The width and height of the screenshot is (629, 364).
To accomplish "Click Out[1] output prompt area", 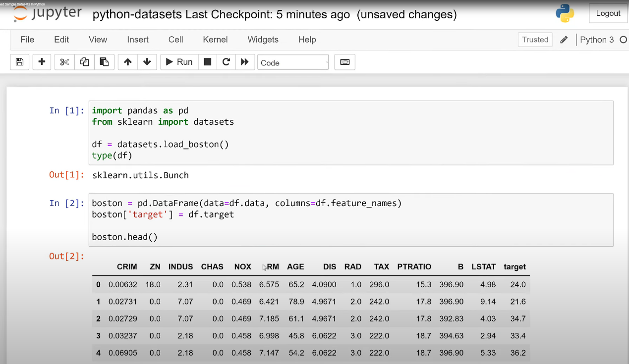I will point(67,175).
